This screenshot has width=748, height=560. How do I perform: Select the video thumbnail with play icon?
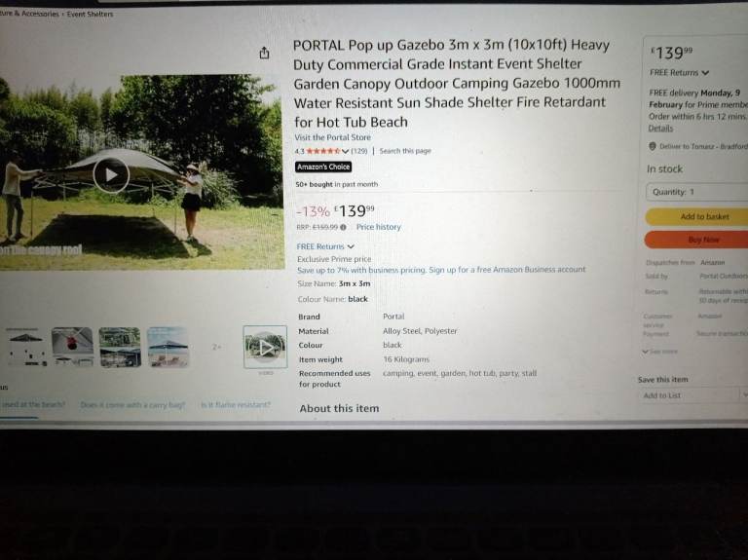coord(265,347)
